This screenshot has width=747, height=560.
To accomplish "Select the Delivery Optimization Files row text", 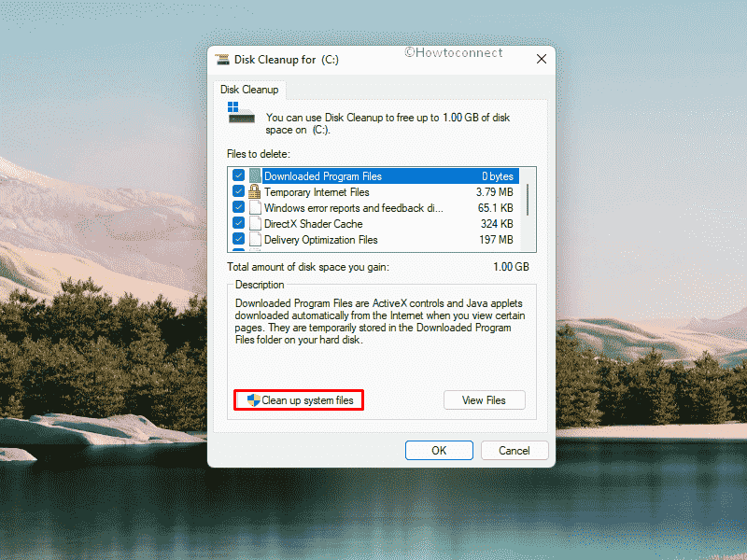I will [x=321, y=240].
